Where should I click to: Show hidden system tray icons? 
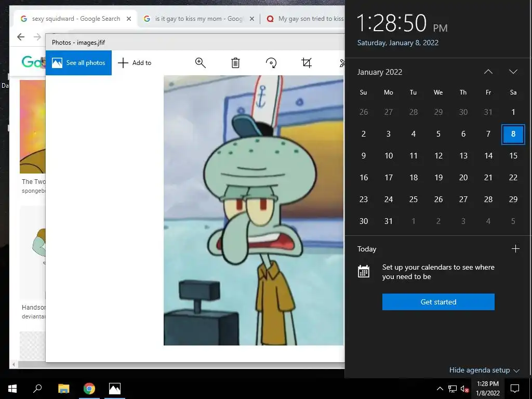pyautogui.click(x=440, y=389)
